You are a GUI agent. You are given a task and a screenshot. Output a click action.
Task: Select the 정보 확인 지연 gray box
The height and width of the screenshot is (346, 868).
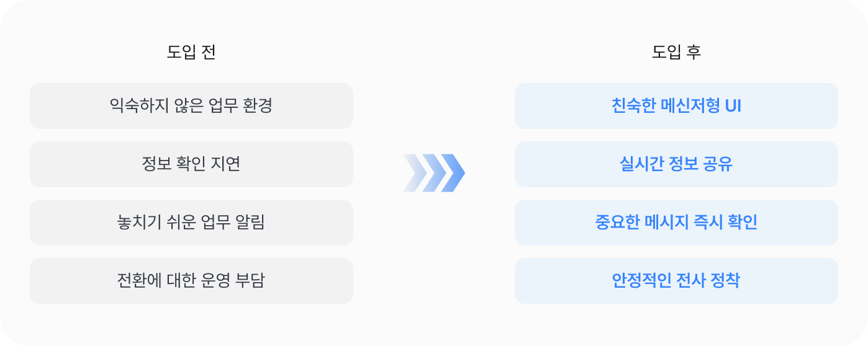point(191,164)
